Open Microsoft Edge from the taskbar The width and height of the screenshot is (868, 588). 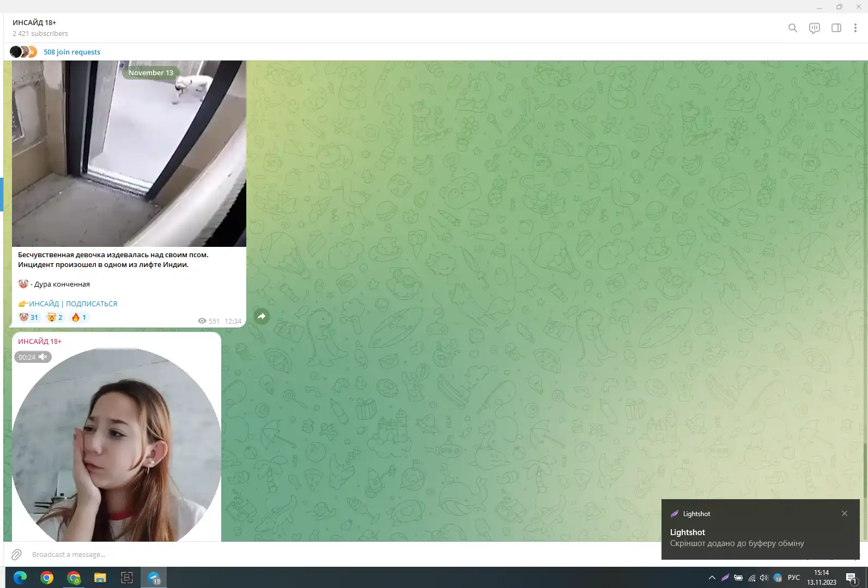click(20, 578)
